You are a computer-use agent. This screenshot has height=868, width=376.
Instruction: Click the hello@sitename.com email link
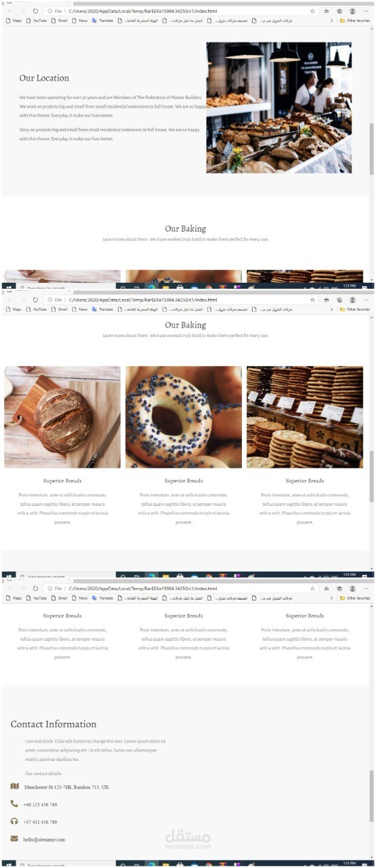44,840
